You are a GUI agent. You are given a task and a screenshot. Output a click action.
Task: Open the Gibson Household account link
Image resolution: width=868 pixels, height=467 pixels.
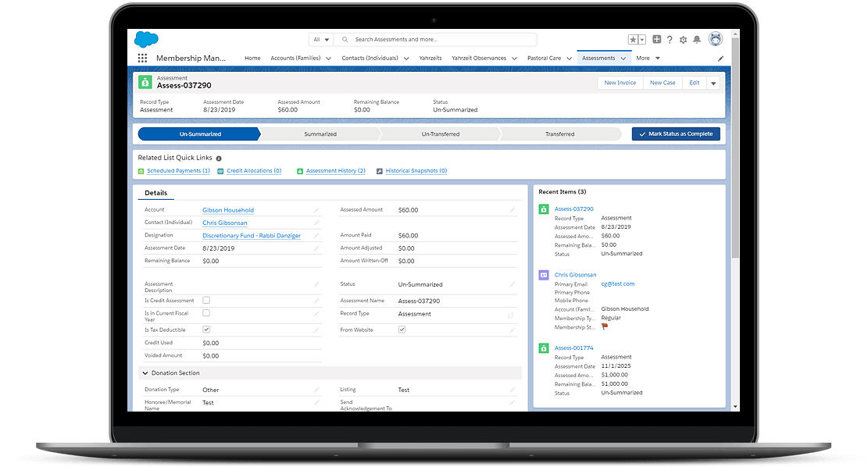point(228,210)
